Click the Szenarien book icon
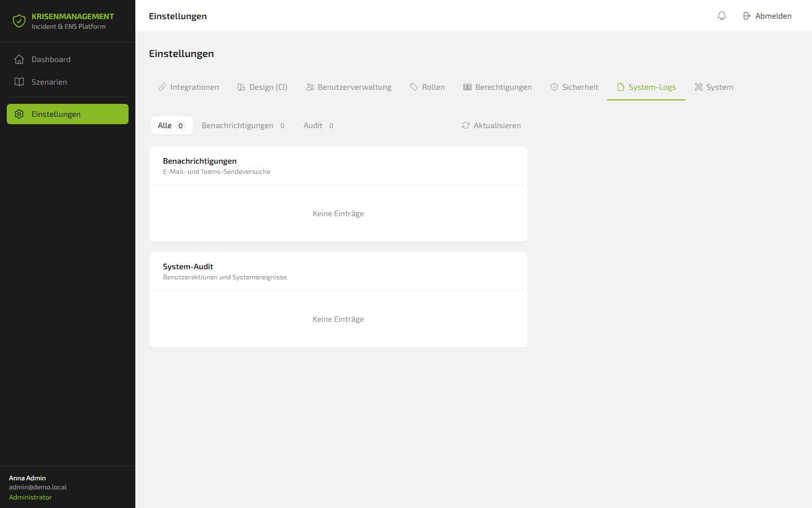 pyautogui.click(x=19, y=82)
